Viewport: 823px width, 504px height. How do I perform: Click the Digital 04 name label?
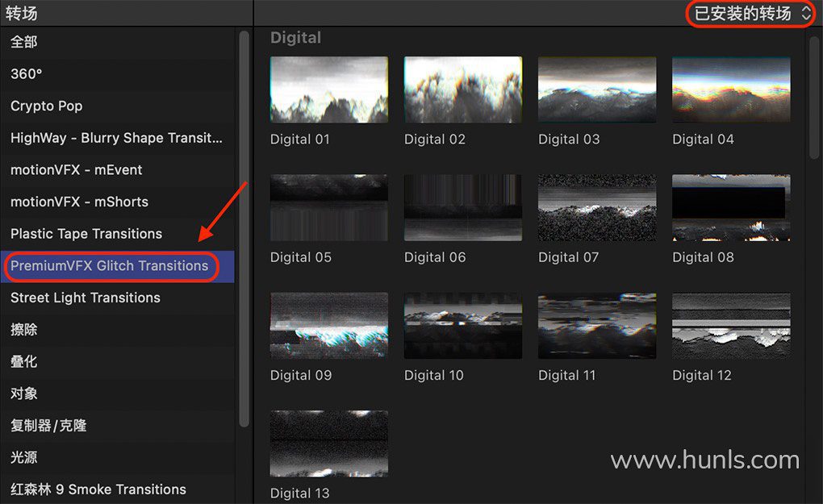point(703,140)
